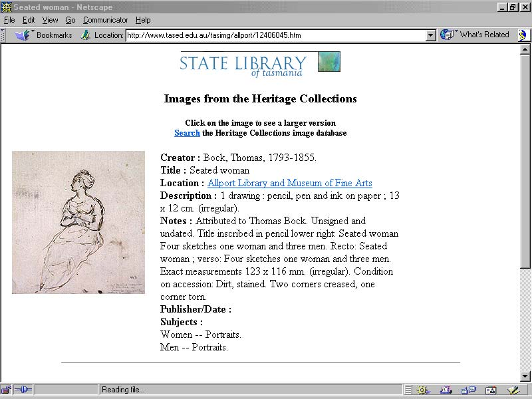
Task: Click 'Reading file...' status text
Action: tap(123, 390)
